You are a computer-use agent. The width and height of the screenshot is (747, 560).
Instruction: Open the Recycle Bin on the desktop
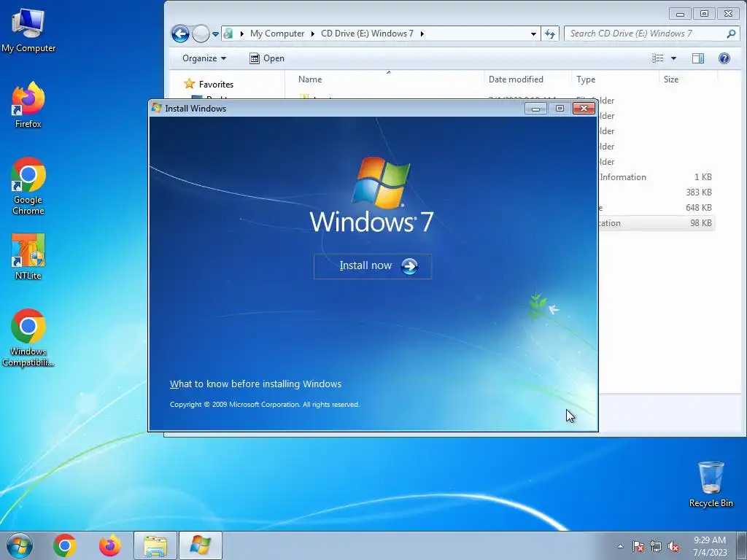point(711,484)
